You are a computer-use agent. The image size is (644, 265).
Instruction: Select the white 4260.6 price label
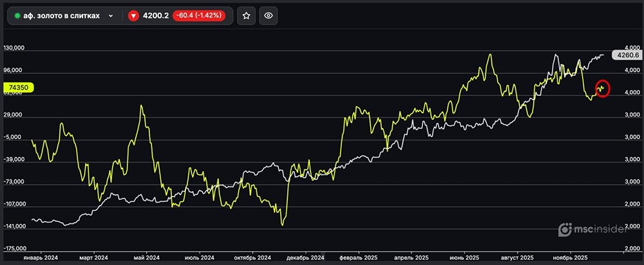click(x=627, y=55)
